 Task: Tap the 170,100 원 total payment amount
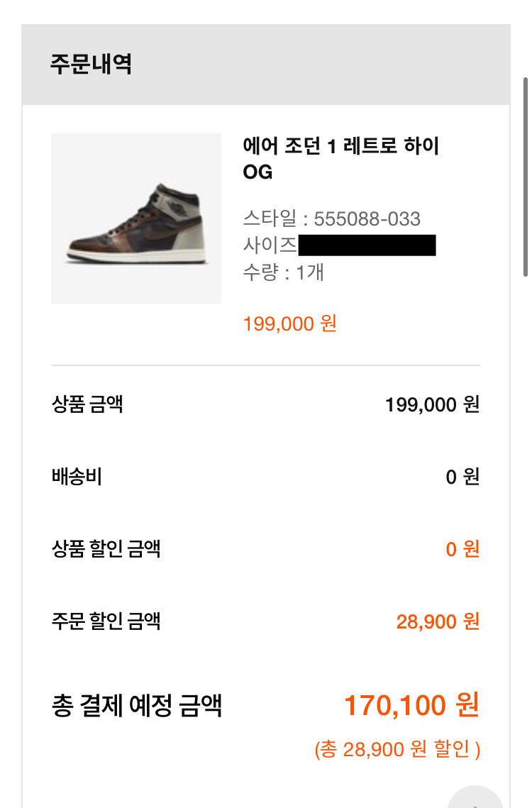411,706
